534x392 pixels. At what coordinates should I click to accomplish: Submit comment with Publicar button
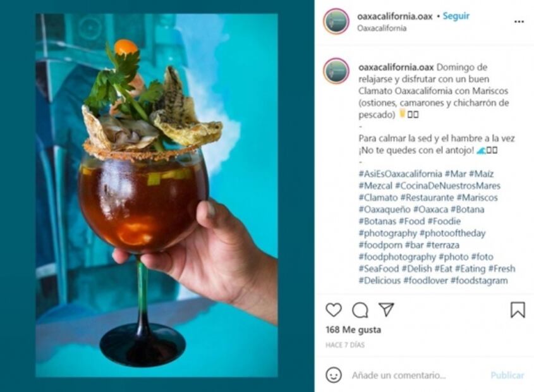point(507,376)
